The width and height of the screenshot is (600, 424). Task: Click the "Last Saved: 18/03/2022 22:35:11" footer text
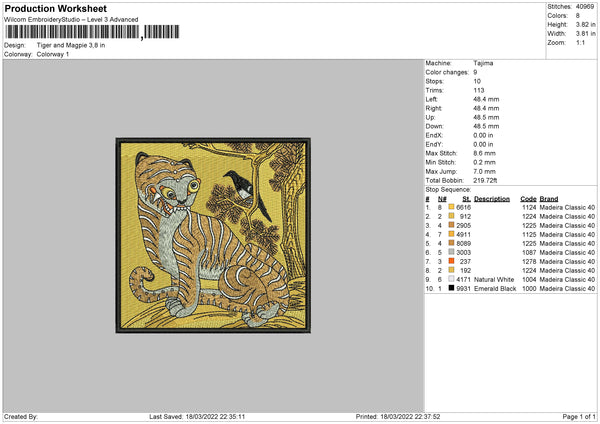pos(197,416)
